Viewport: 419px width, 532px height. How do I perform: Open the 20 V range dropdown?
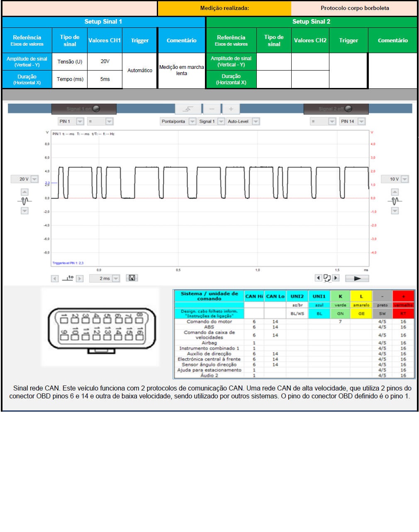[34, 179]
